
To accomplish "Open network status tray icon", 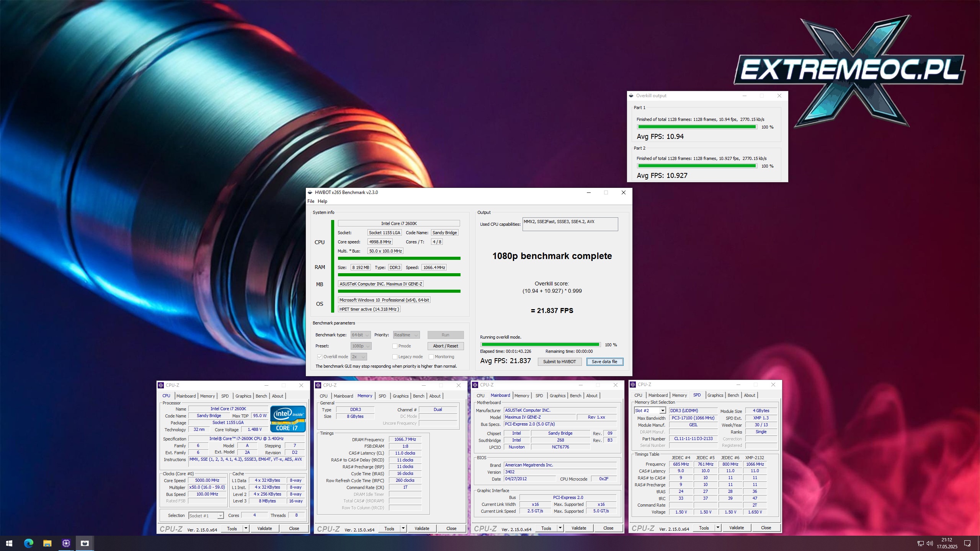I will tap(921, 543).
